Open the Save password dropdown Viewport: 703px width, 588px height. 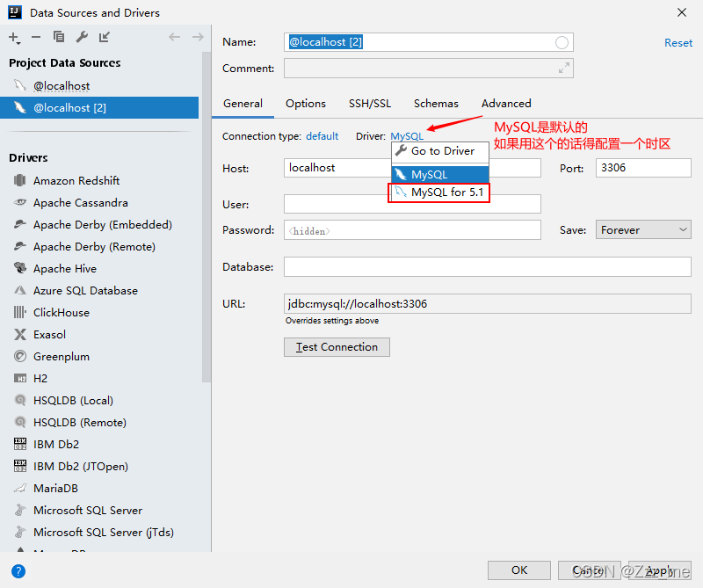point(643,229)
